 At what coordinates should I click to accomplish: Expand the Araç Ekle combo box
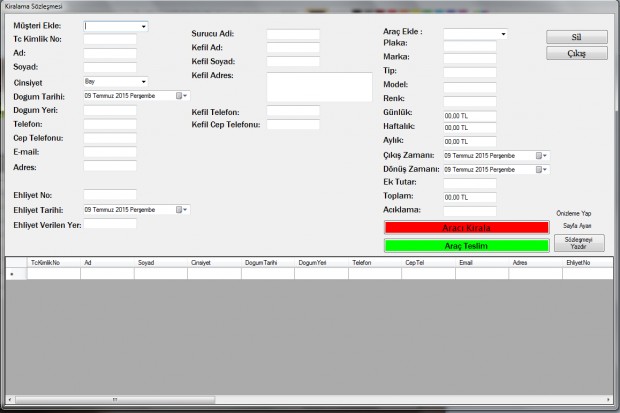click(503, 34)
